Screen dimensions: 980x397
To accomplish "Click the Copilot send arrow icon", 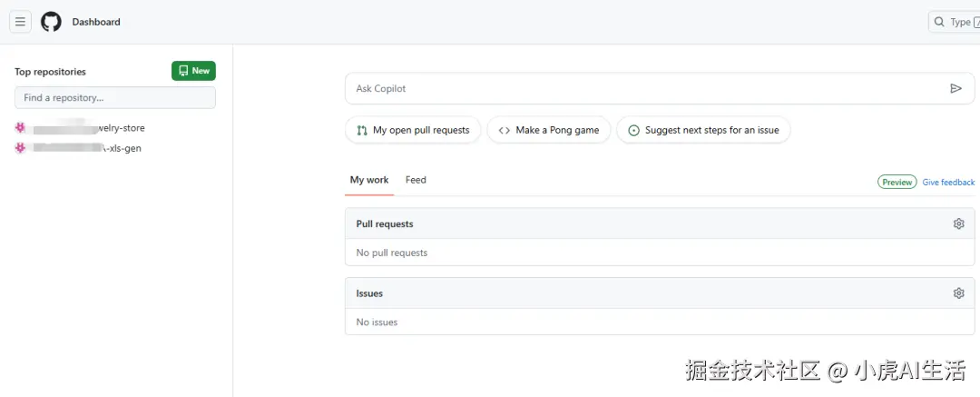I will tap(955, 88).
